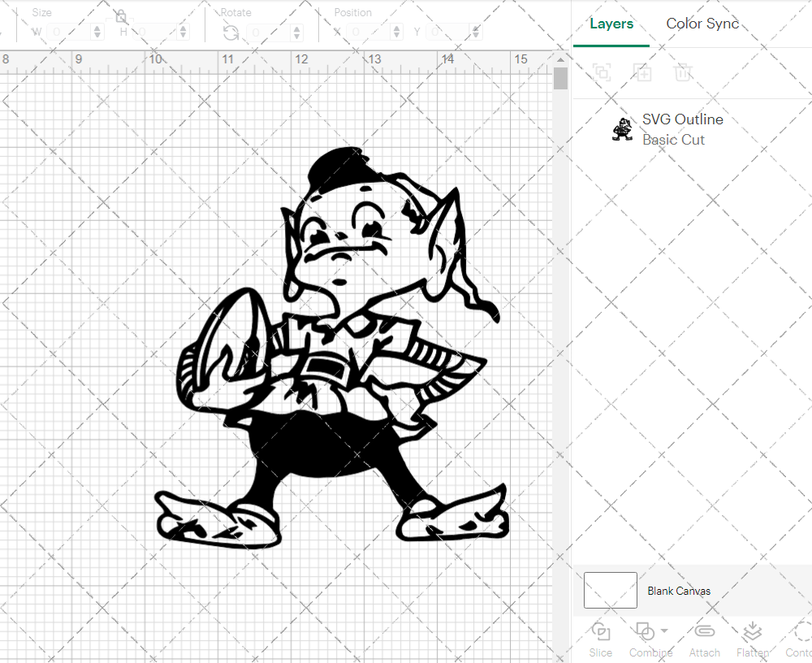Click the Delete trash icon in Layers

(683, 73)
